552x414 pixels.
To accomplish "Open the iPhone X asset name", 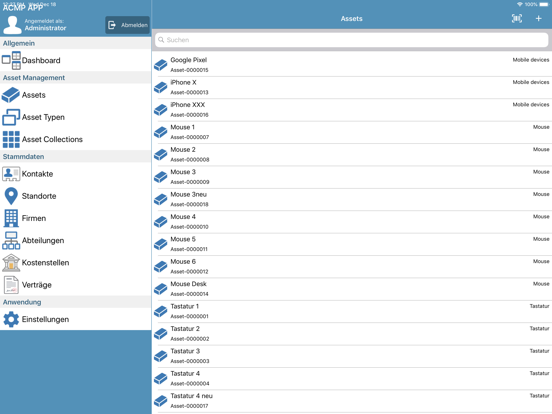I will tap(183, 82).
